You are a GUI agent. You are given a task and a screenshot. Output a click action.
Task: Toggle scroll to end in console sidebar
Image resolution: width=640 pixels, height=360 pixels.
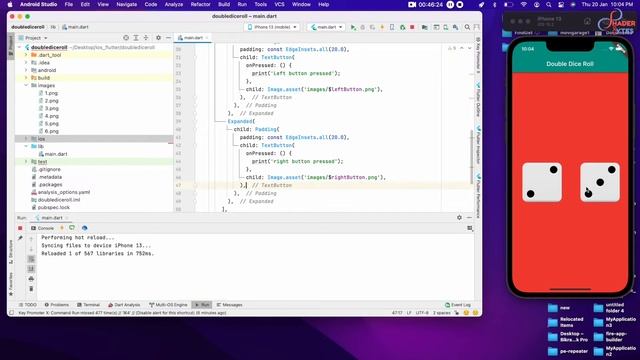(31, 269)
